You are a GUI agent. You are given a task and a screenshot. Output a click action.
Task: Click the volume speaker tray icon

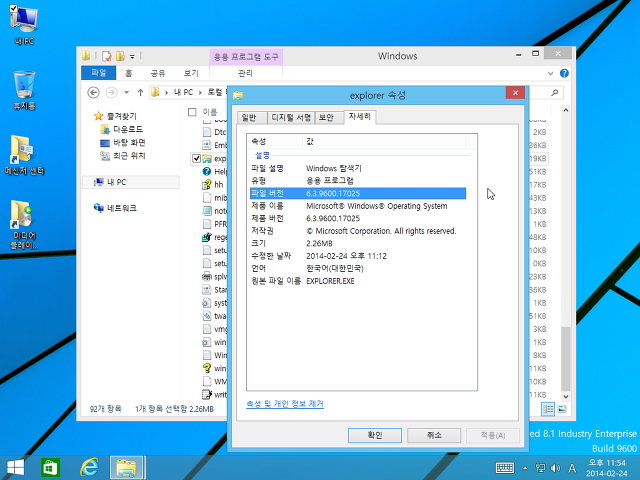tap(555, 468)
